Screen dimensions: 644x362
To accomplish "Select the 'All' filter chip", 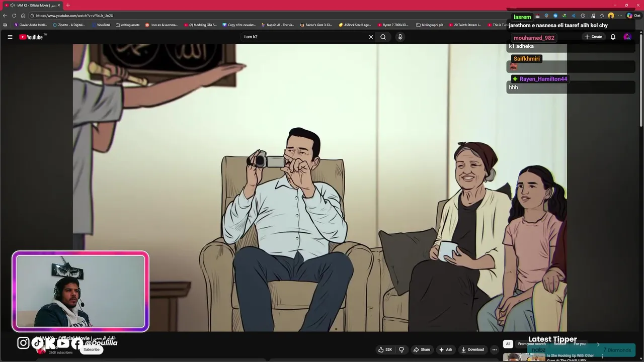I will pos(508,344).
